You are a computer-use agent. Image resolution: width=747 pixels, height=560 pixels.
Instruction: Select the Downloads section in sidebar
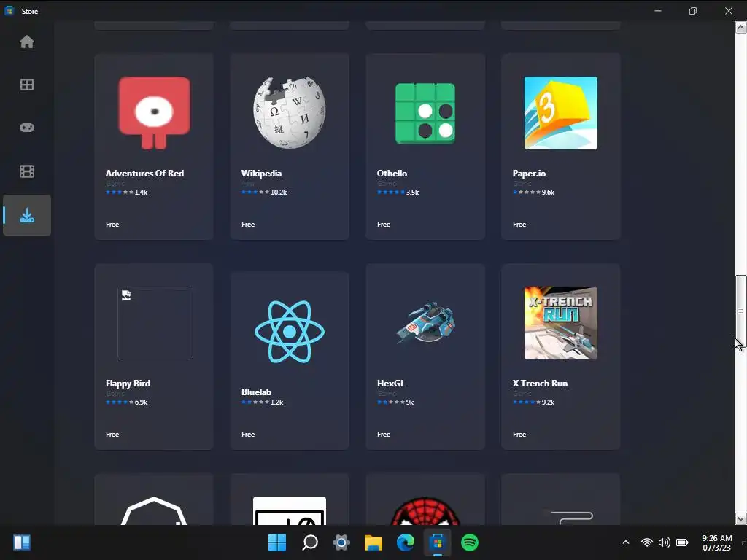click(x=27, y=215)
